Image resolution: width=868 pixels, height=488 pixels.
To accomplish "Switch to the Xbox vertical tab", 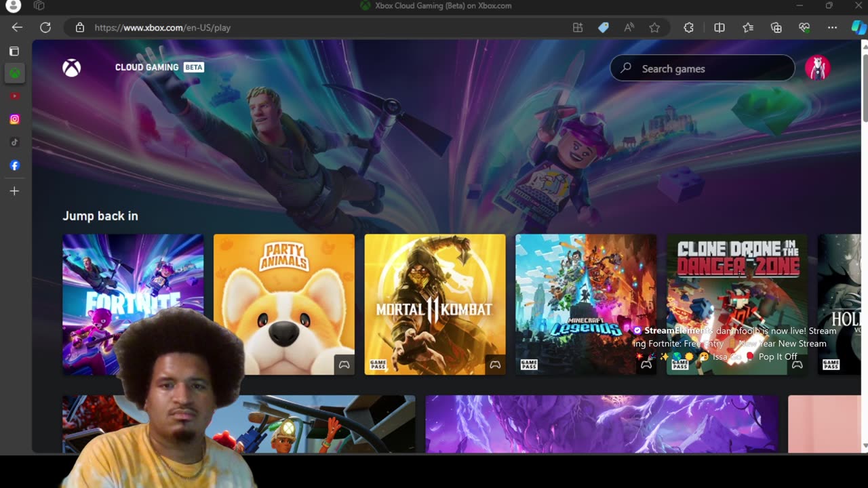I will [x=14, y=73].
